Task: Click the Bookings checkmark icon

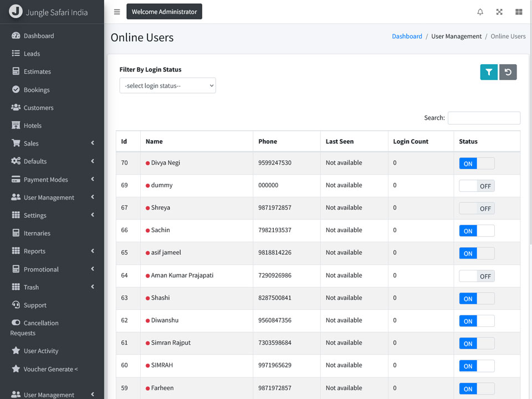Action: (x=16, y=89)
